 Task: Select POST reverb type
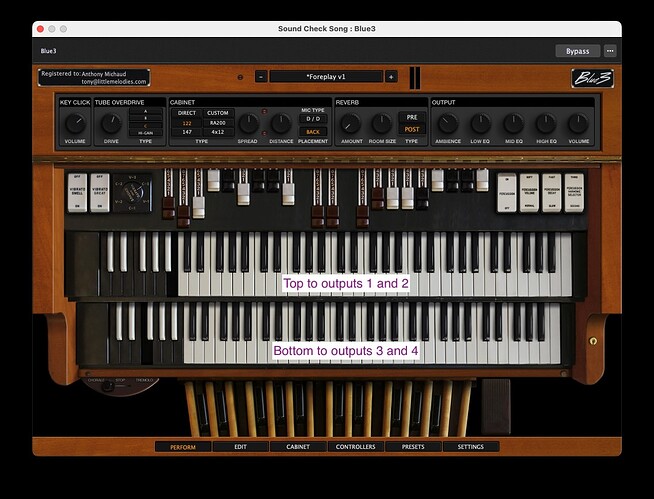click(x=412, y=129)
